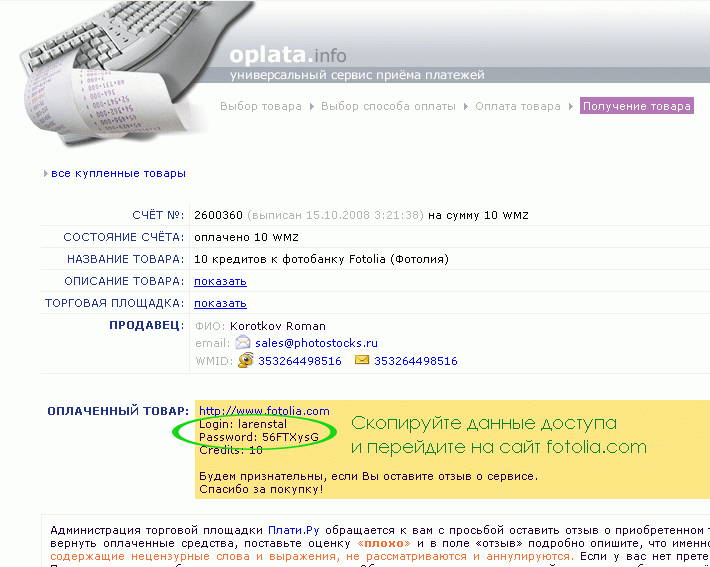The height and width of the screenshot is (567, 710).
Task: Click seller name 'Korotkov Roman'
Action: click(x=278, y=326)
